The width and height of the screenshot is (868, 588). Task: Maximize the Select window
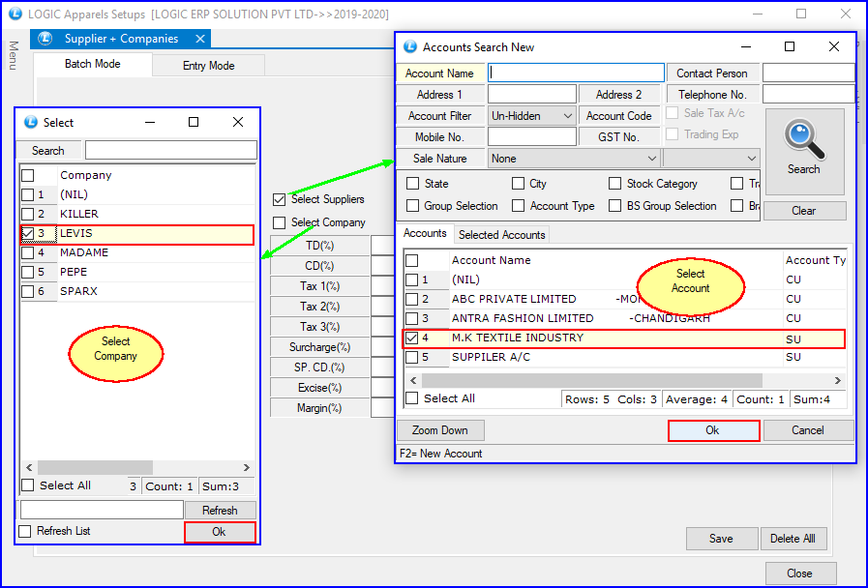(x=194, y=122)
